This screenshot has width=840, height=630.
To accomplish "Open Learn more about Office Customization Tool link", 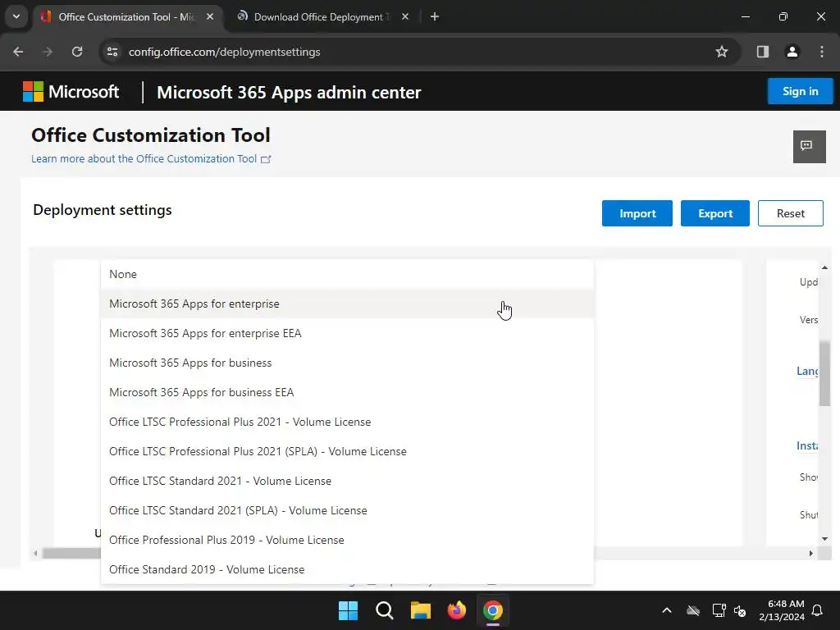I will click(x=144, y=159).
